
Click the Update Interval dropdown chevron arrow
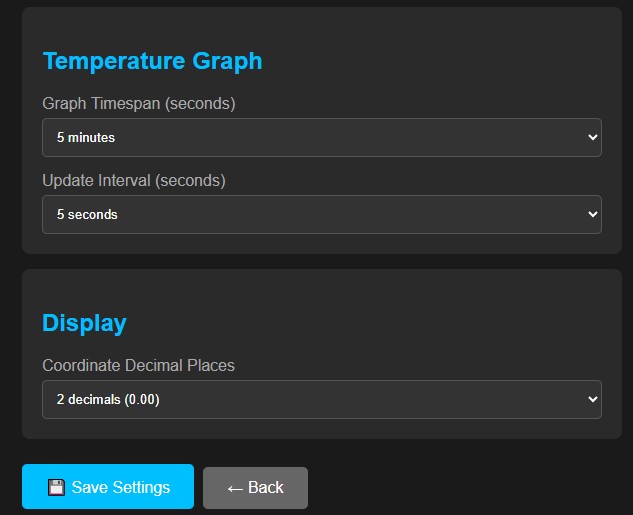(x=592, y=214)
